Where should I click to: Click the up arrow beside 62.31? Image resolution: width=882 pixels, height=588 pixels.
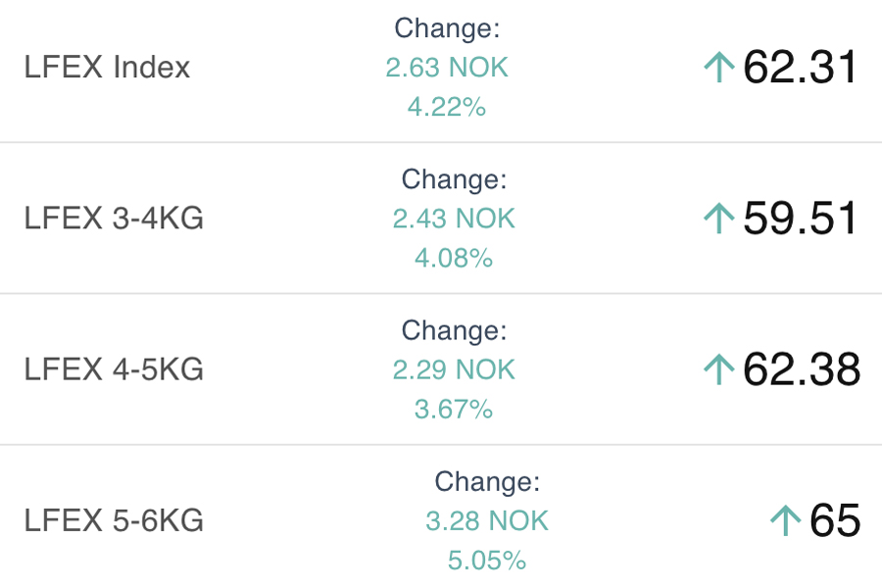click(719, 68)
